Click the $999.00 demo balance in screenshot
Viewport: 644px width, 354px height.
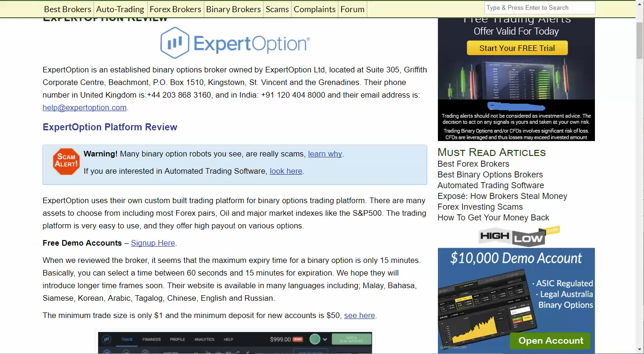click(280, 340)
